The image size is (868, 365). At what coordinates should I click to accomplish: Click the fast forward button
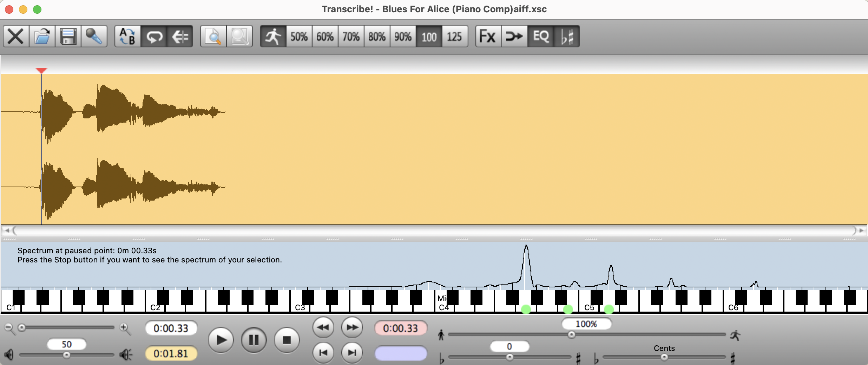click(352, 327)
